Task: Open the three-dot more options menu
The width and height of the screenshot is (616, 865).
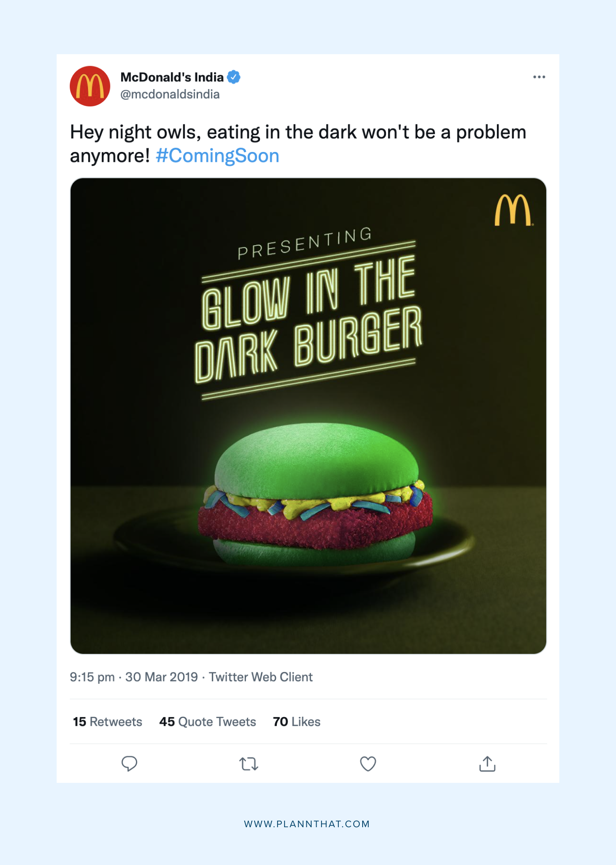Action: (539, 77)
